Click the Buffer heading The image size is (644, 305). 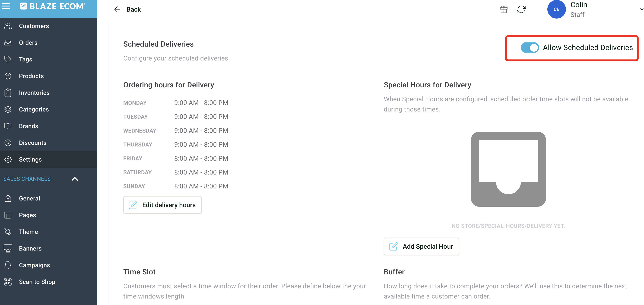pos(394,272)
